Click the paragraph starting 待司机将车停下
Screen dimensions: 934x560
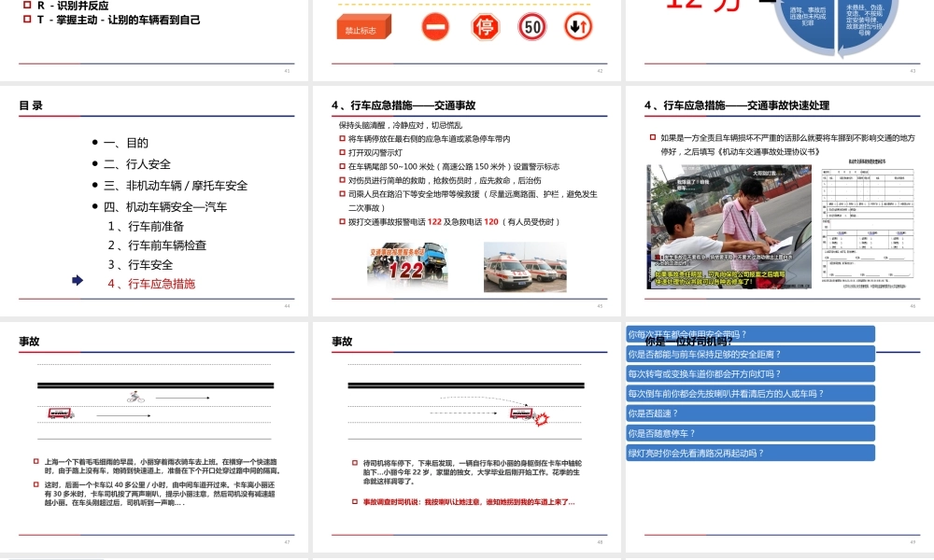473,471
